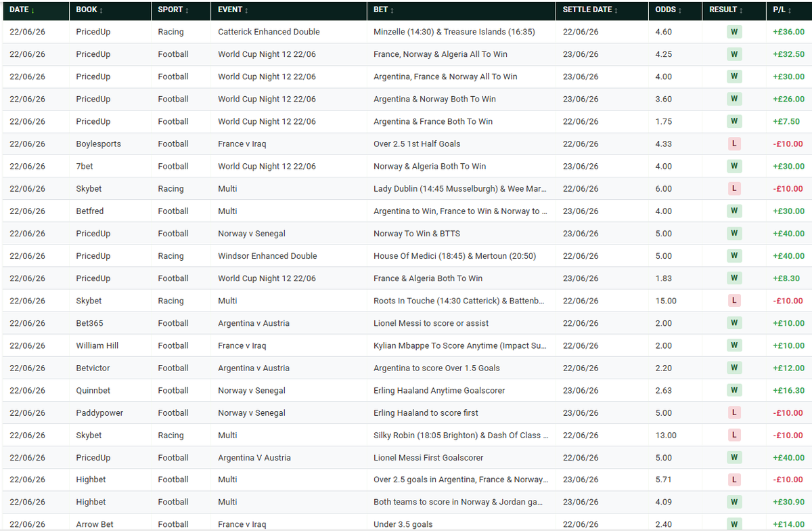The width and height of the screenshot is (812, 531).
Task: Sort the table by the DATE column
Action: pos(22,10)
